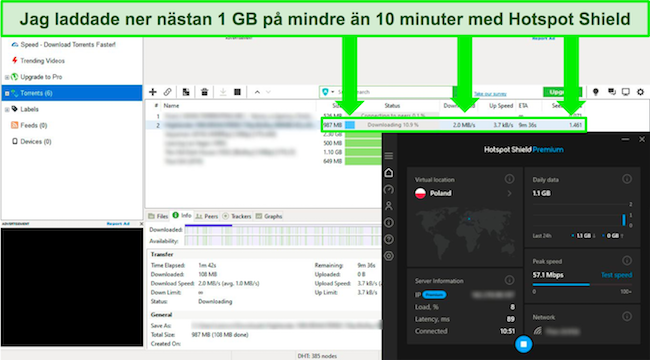Open Poland location chooser chevron
650x360 pixels.
(x=509, y=193)
